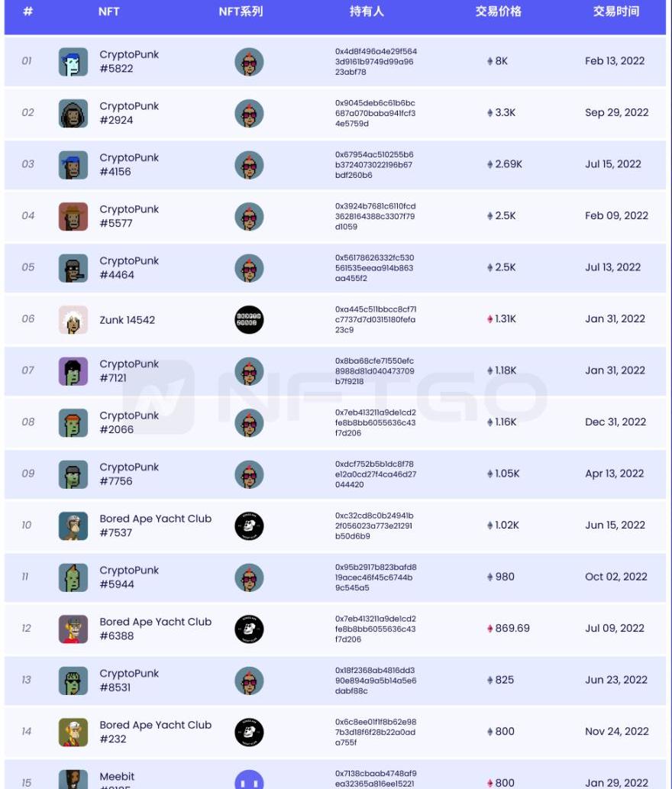The width and height of the screenshot is (672, 789).
Task: Select the Zunk 14542 avatar thumbnail
Action: [73, 320]
